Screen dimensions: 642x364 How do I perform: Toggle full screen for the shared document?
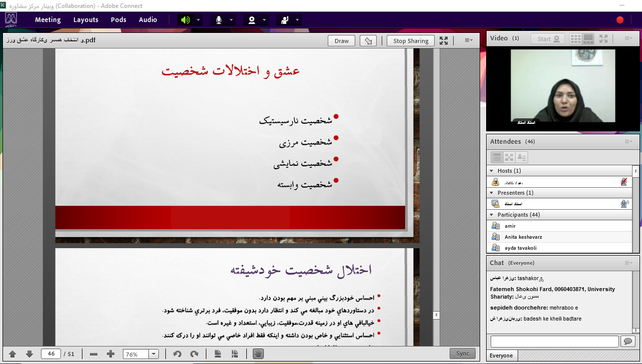pos(444,41)
